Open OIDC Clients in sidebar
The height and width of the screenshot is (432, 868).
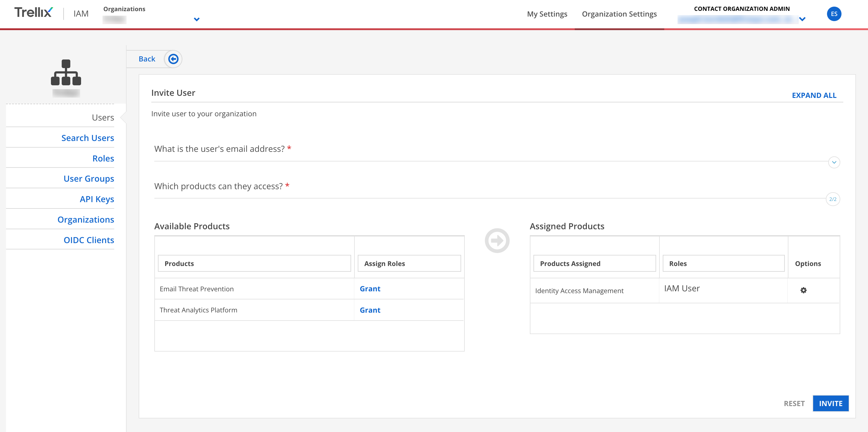point(89,240)
